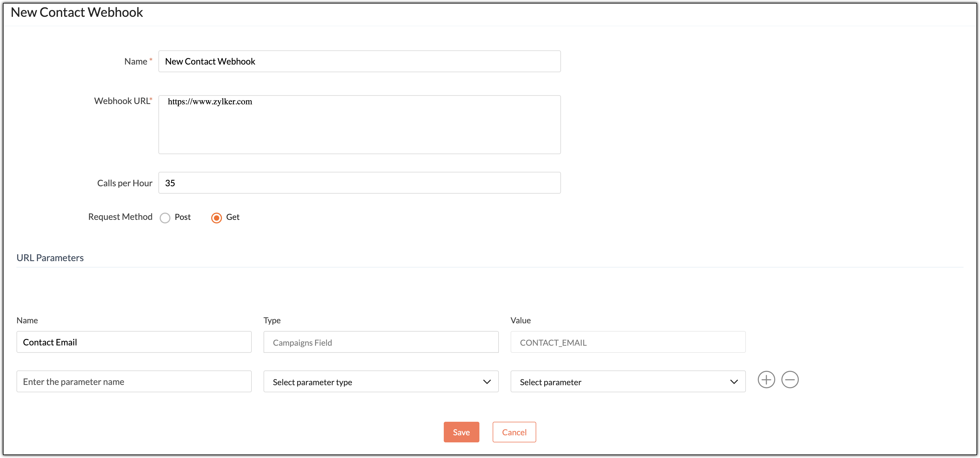Open the Campaigns Field type dropdown
This screenshot has height=458, width=980.
click(380, 342)
